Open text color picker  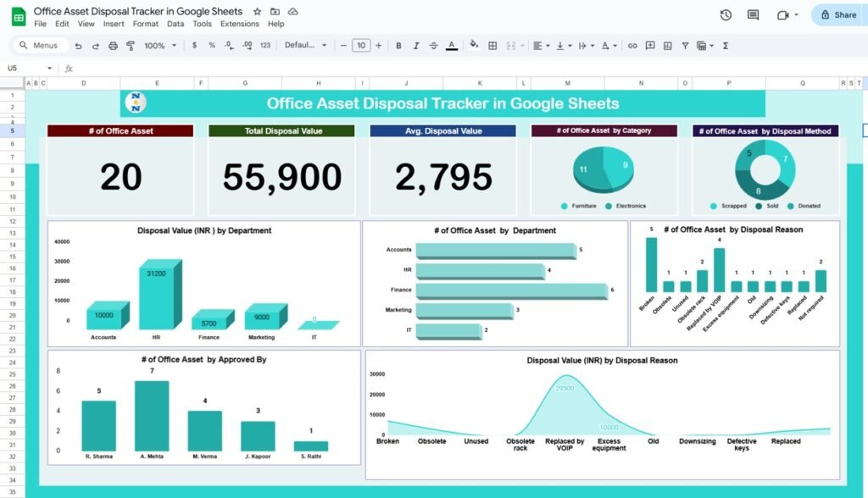(x=452, y=46)
